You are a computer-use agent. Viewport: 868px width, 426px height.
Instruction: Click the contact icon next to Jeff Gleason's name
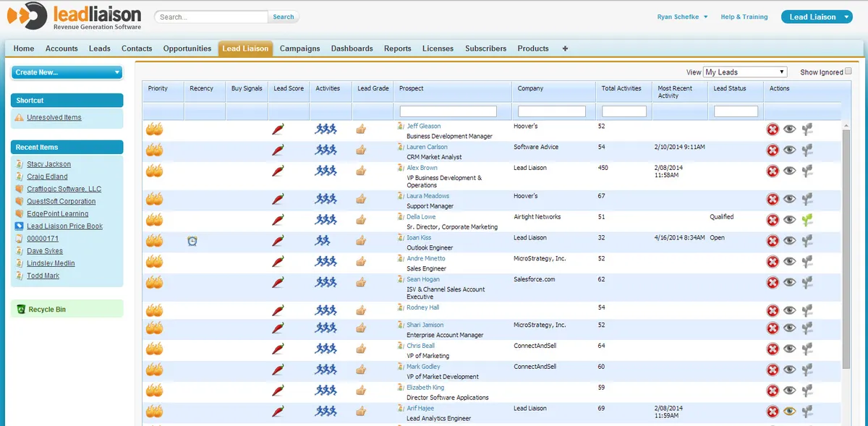pyautogui.click(x=401, y=126)
